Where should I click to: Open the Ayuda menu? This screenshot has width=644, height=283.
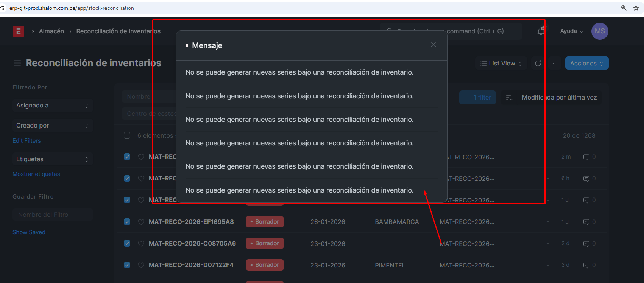coord(571,31)
